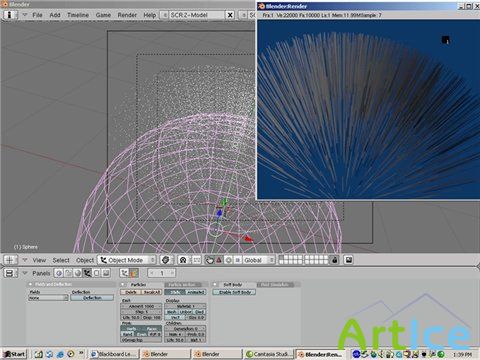
Task: Open the Help menu
Action: click(150, 15)
